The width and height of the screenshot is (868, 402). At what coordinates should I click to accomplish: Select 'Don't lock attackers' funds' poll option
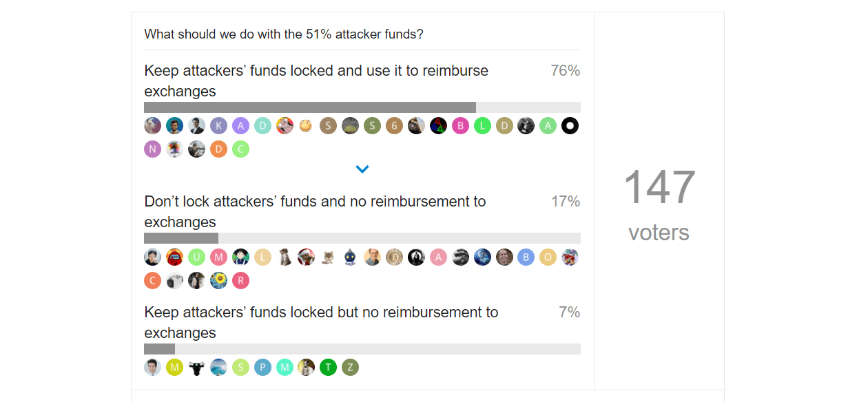[x=315, y=211]
